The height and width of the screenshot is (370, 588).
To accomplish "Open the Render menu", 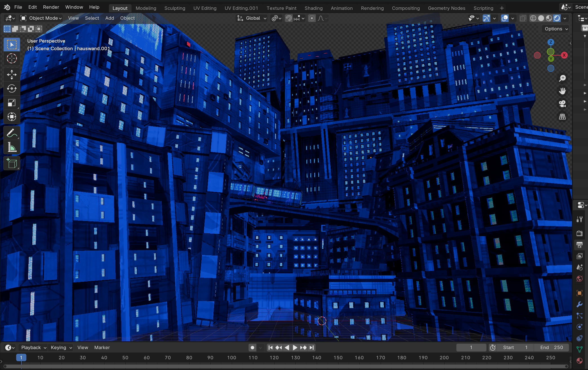I will [x=51, y=7].
